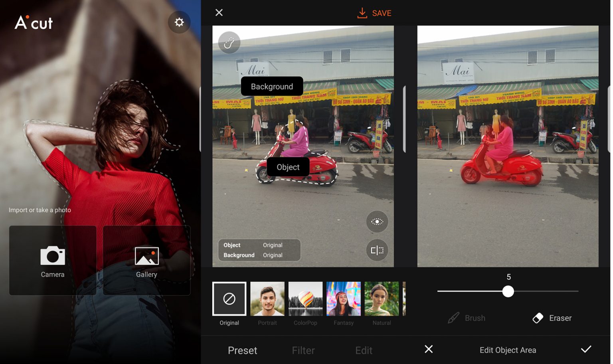Switch to the Preset tab
The image size is (613, 364).
tap(242, 350)
